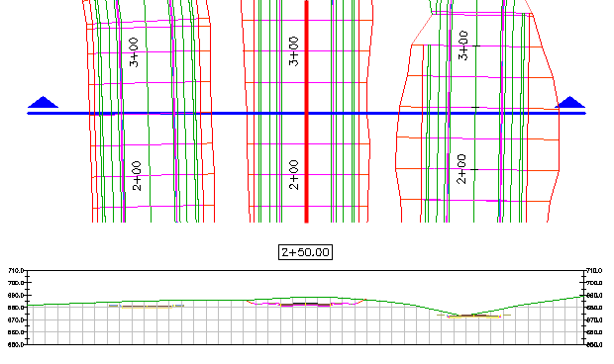Click the 700.0 elevation label on left axis
The height and width of the screenshot is (364, 614).
16,283
